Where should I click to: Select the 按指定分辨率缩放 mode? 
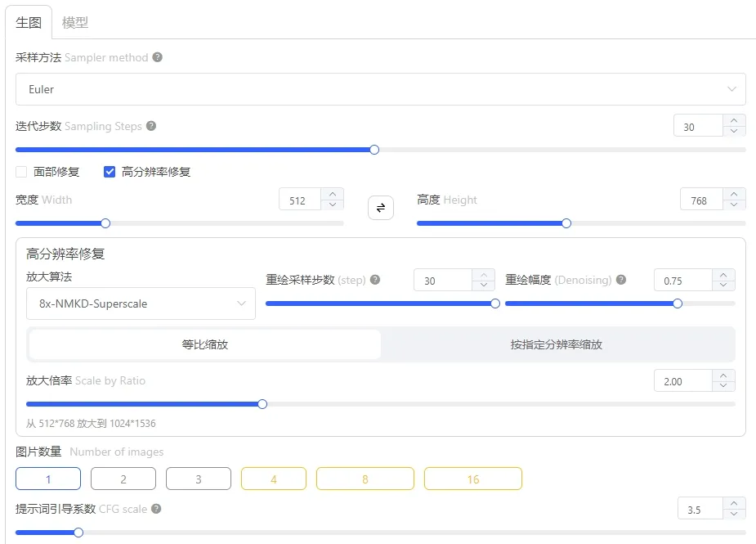[x=557, y=344]
